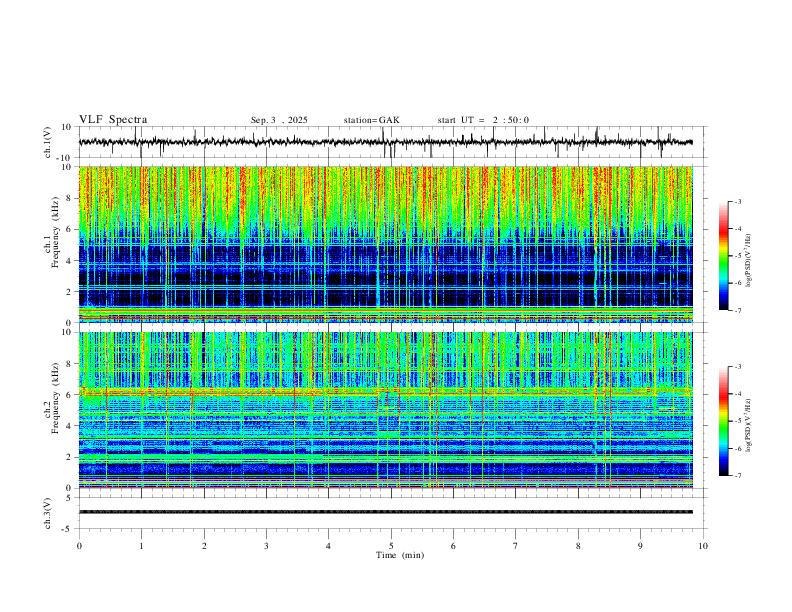Image resolution: width=792 pixels, height=612 pixels.
Task: Click the upper color bar's "-7" label
Action: (x=737, y=310)
